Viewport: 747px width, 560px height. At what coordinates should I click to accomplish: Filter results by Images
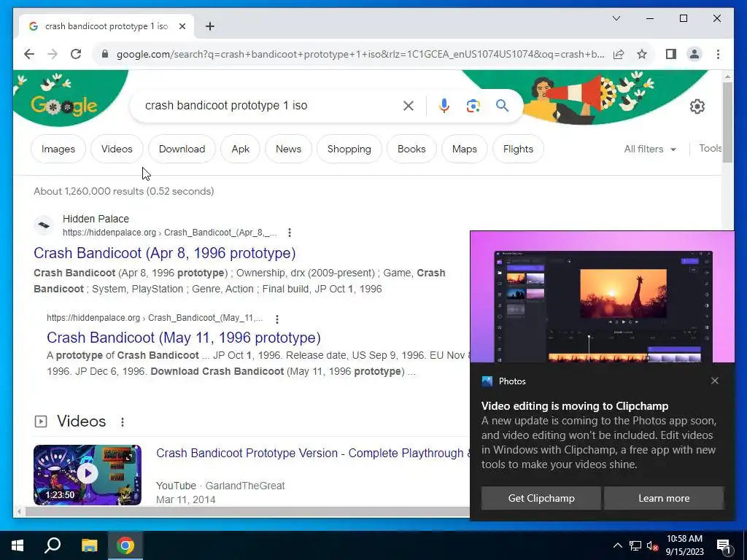(58, 149)
